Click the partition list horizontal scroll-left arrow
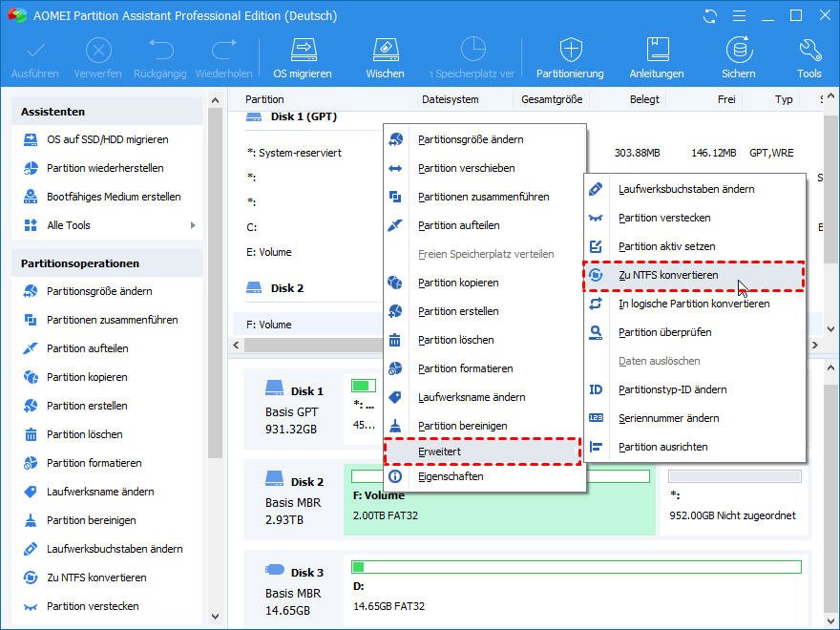The width and height of the screenshot is (840, 630). [237, 345]
